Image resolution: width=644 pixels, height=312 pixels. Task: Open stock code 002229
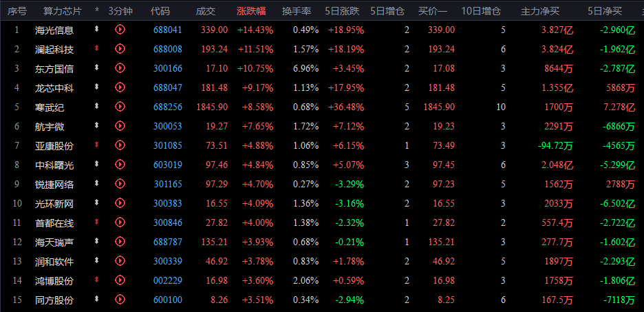[x=168, y=281]
